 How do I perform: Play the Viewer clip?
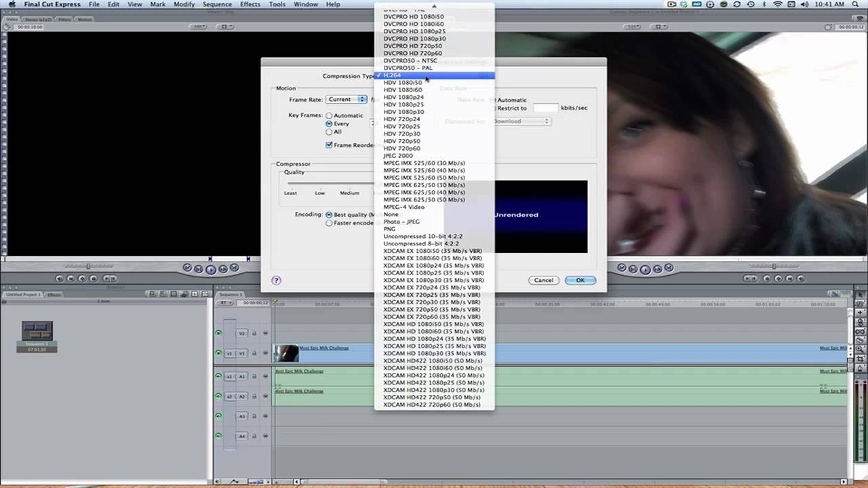click(x=211, y=269)
